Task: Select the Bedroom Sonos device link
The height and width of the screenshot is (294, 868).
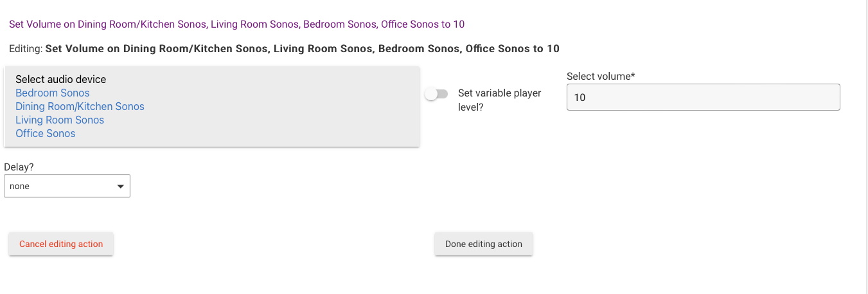Action: [x=53, y=93]
